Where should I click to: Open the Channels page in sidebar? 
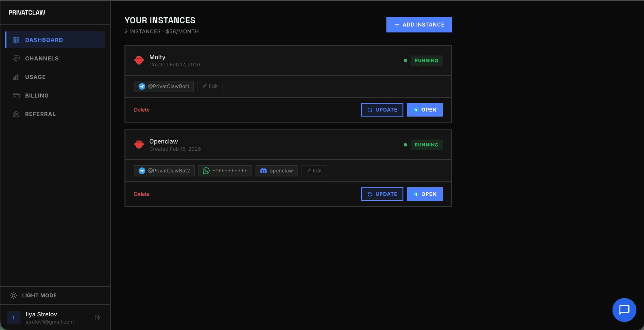point(41,59)
